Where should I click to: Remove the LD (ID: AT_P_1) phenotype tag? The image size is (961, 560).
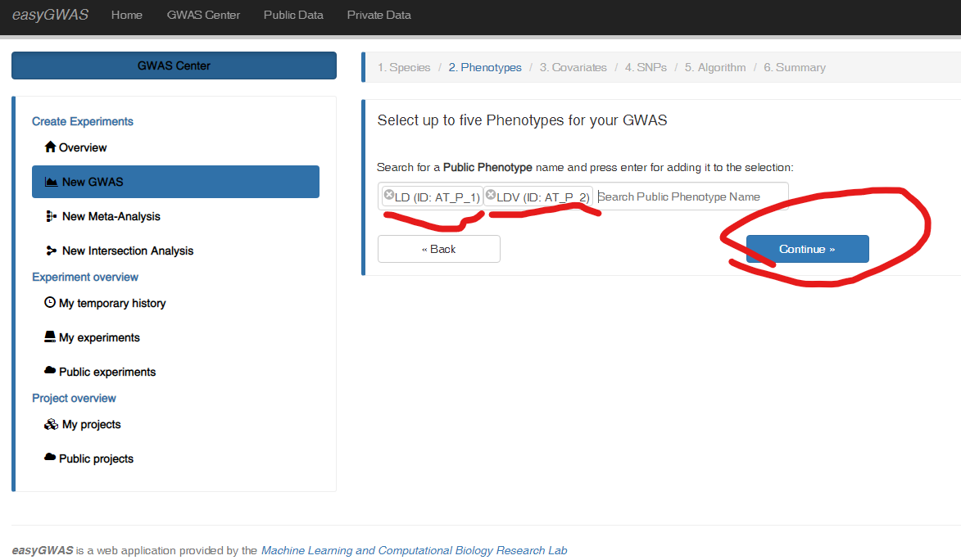[x=389, y=196]
